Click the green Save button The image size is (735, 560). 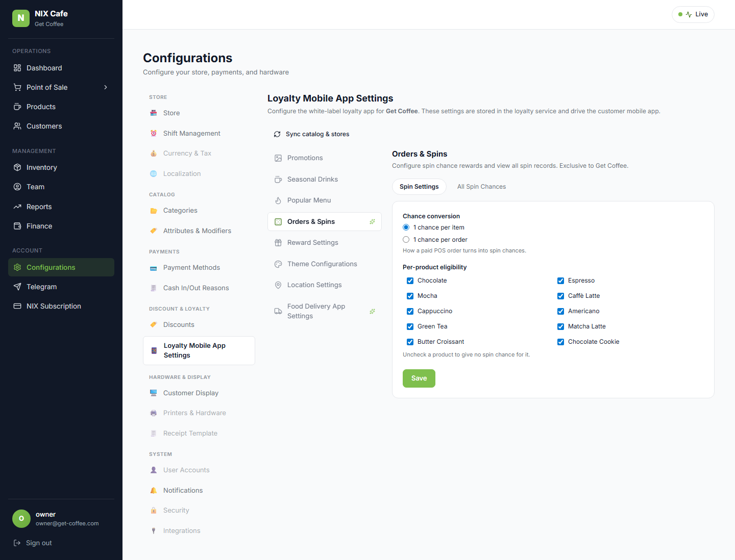click(x=419, y=378)
